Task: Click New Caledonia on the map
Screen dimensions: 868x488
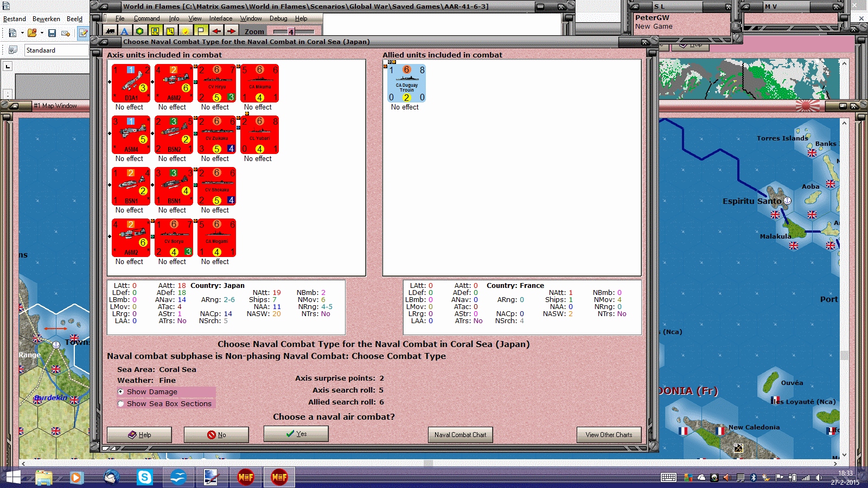Action: (x=754, y=427)
